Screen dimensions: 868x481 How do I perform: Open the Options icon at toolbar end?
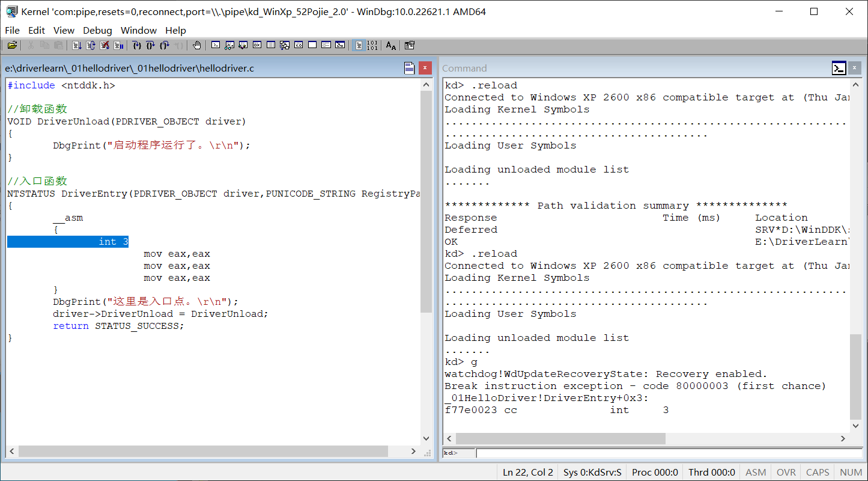tap(410, 45)
